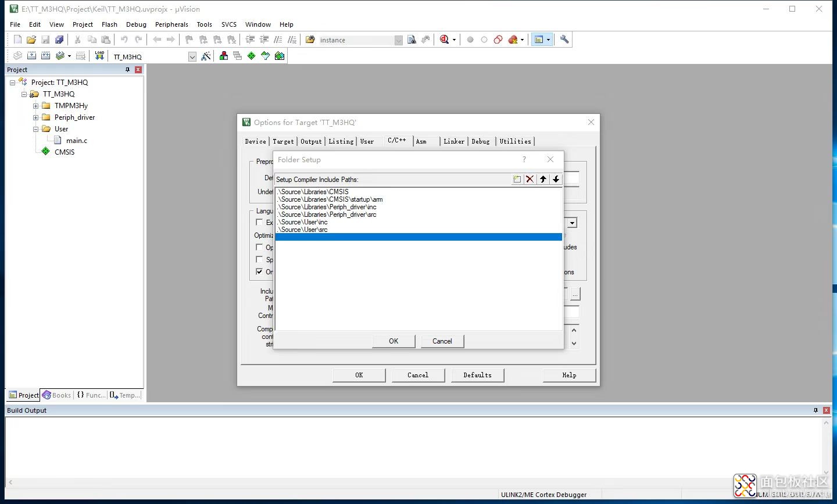The height and width of the screenshot is (504, 837).
Task: Download to flash LOAD icon
Action: click(99, 56)
